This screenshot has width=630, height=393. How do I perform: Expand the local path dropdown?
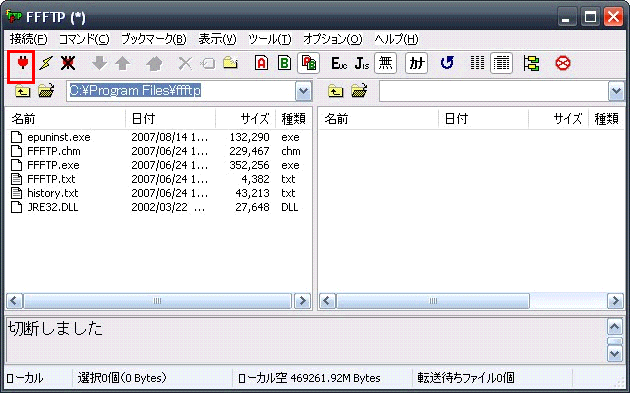click(303, 92)
